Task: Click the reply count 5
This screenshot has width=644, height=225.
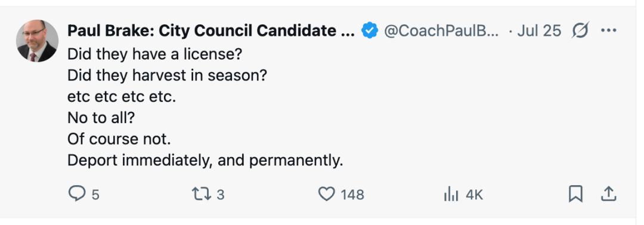Action: (x=95, y=195)
